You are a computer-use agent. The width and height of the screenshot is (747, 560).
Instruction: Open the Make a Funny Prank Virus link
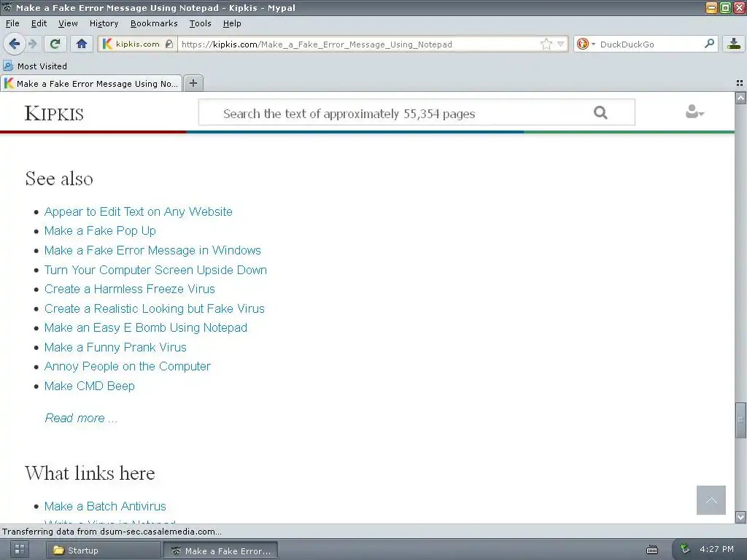(115, 347)
